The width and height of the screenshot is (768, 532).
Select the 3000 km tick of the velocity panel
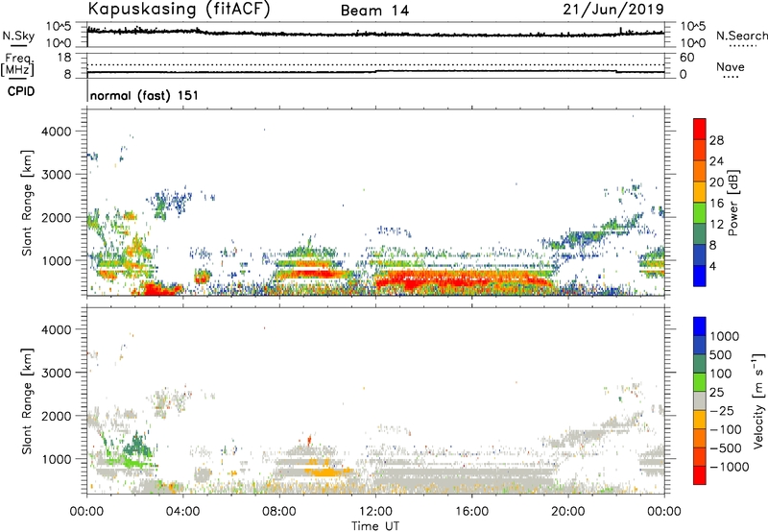[56, 373]
